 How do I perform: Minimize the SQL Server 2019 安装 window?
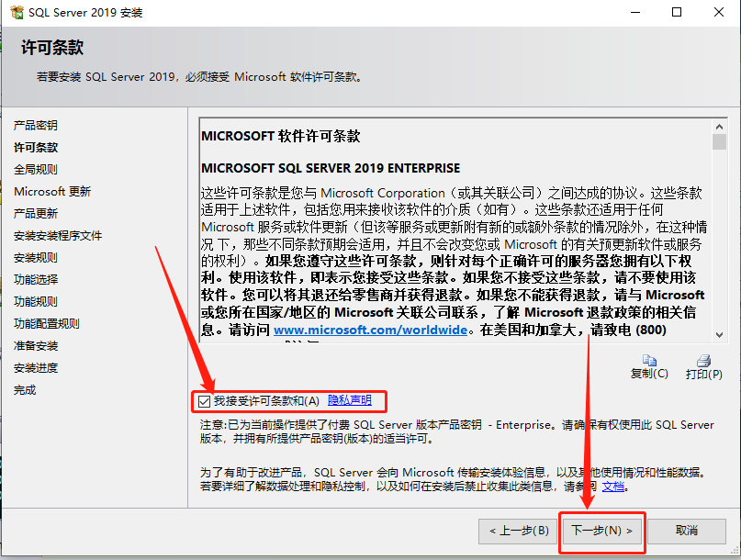point(635,12)
